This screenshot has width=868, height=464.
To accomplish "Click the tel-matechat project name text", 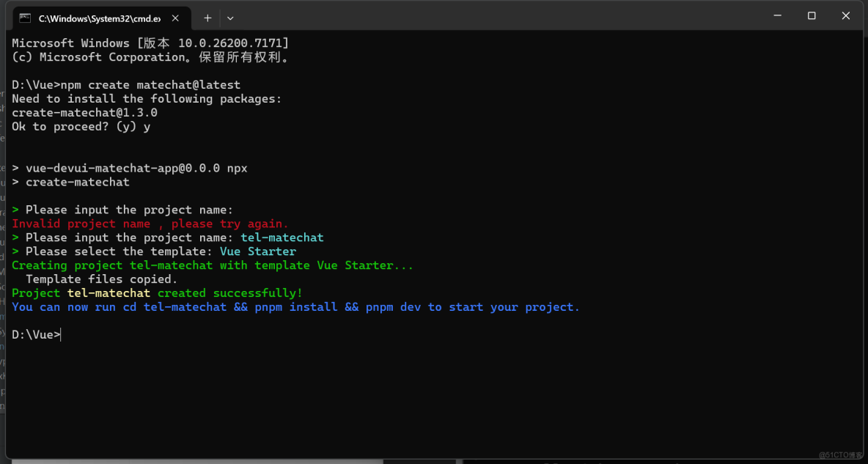I will click(282, 237).
